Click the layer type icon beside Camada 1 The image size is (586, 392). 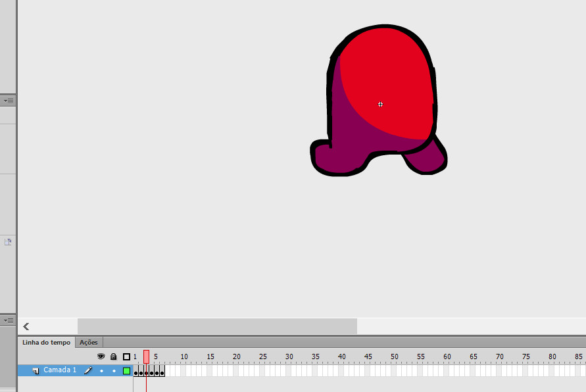click(x=35, y=370)
